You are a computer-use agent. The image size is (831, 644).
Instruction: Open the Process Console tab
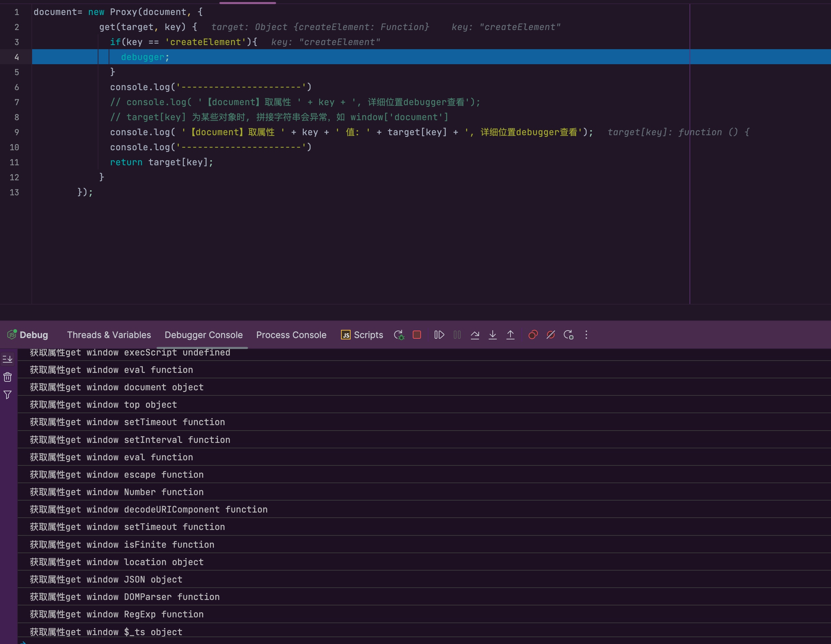click(291, 335)
